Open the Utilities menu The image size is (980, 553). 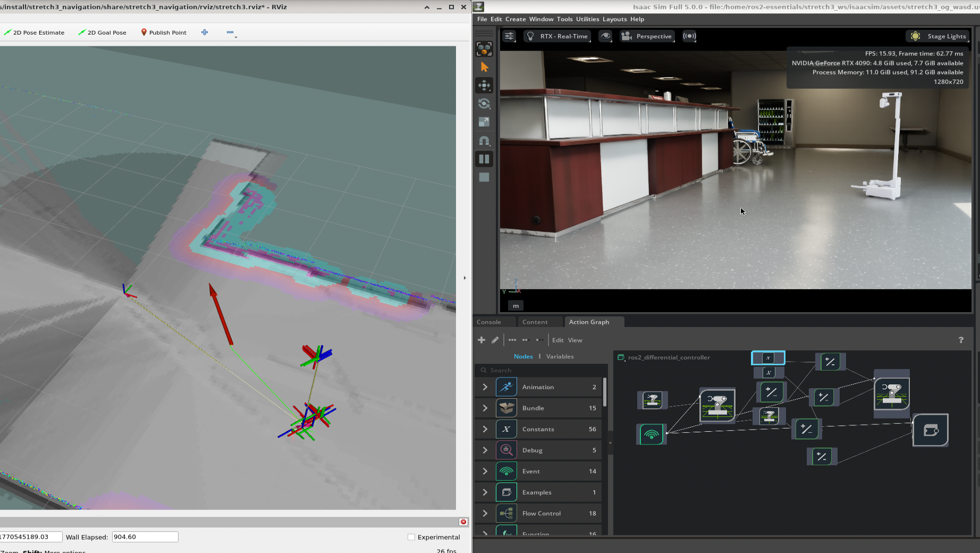click(587, 19)
